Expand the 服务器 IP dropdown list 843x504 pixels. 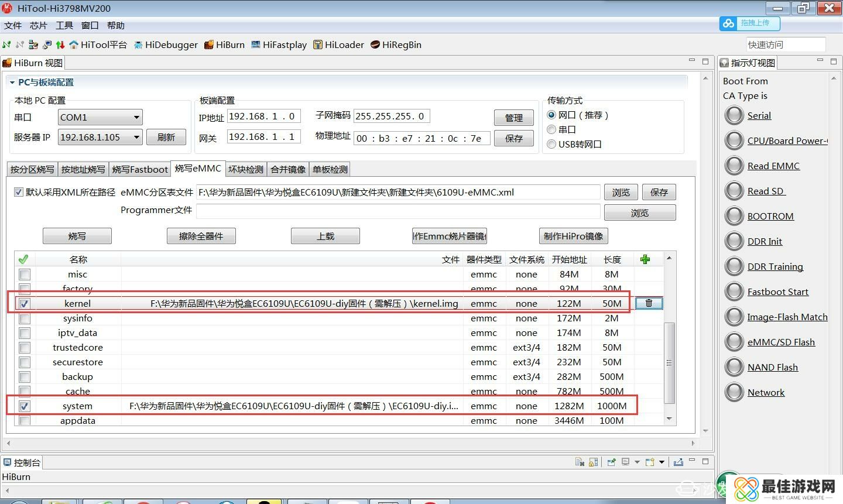pos(136,137)
